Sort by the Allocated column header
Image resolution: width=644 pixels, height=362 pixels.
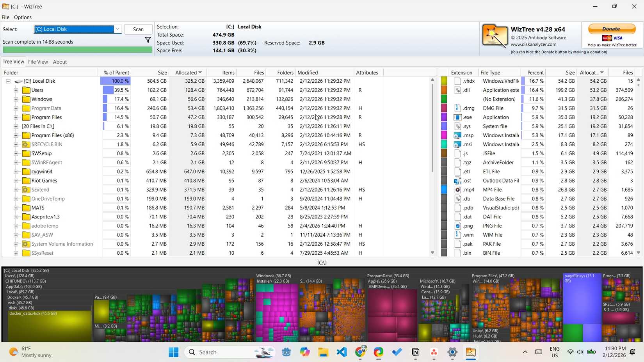point(189,73)
